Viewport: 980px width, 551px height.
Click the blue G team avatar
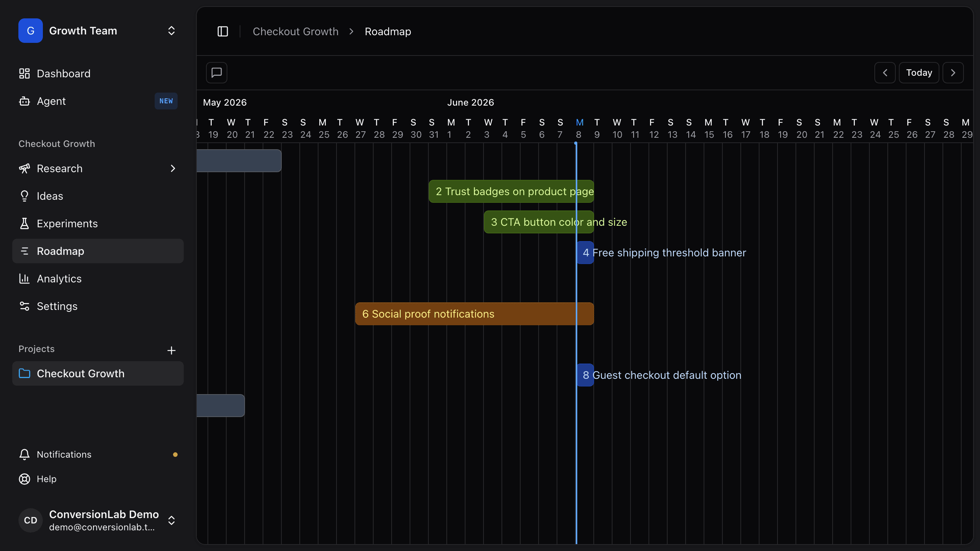pos(31,31)
